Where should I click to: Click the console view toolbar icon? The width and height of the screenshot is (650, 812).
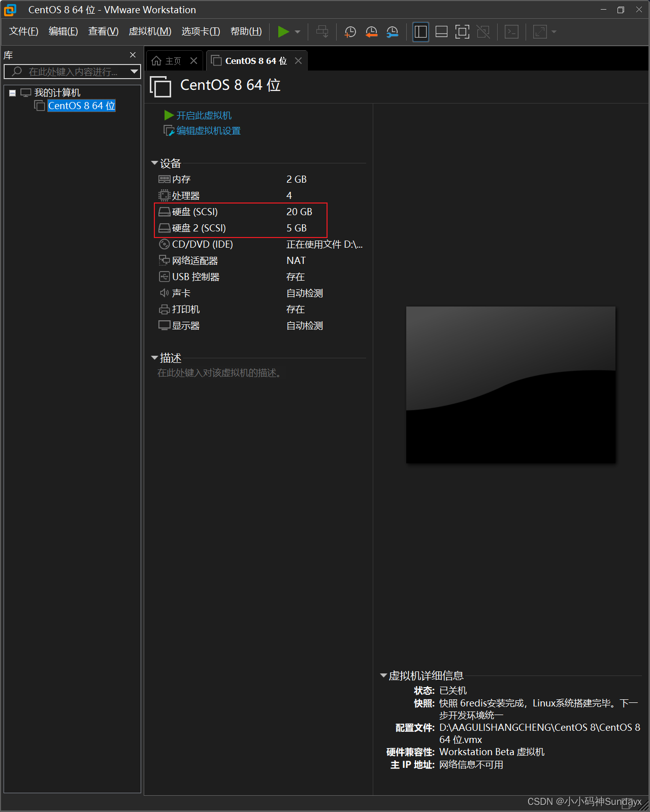(511, 32)
